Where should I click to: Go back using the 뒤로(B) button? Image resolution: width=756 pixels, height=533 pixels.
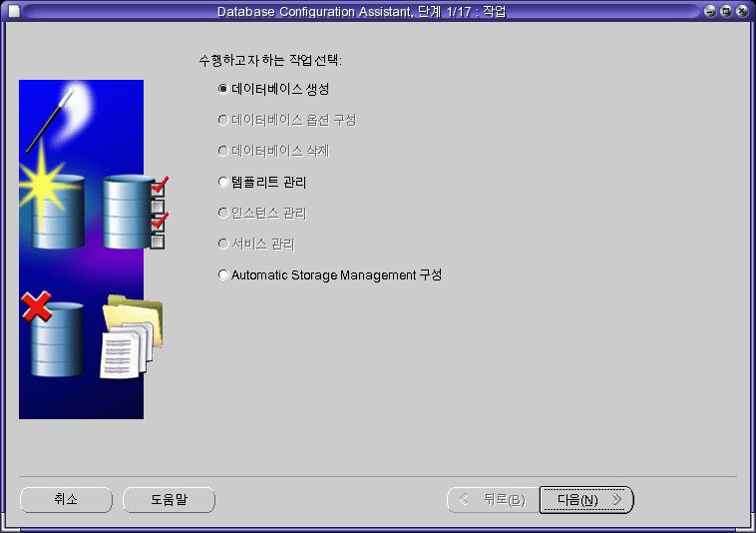[492, 499]
